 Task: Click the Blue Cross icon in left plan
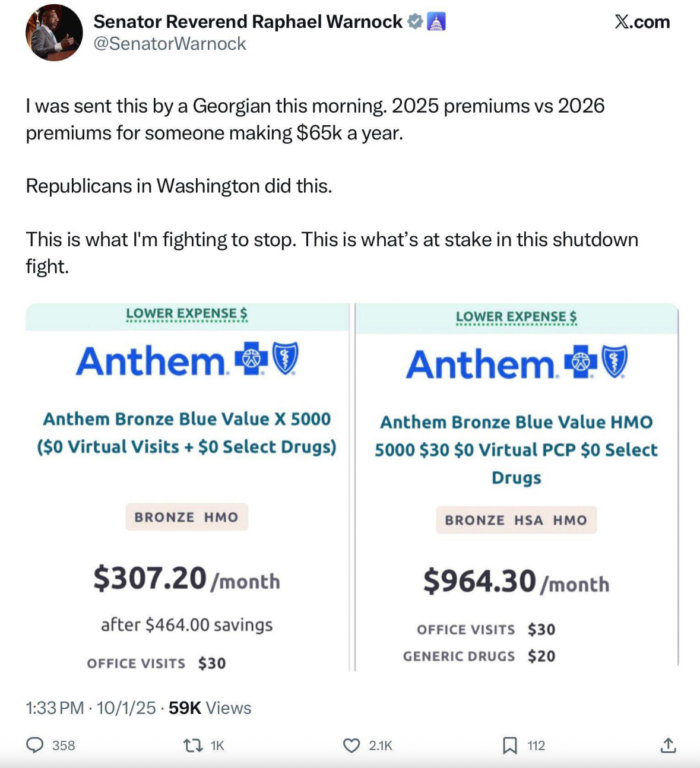[252, 359]
